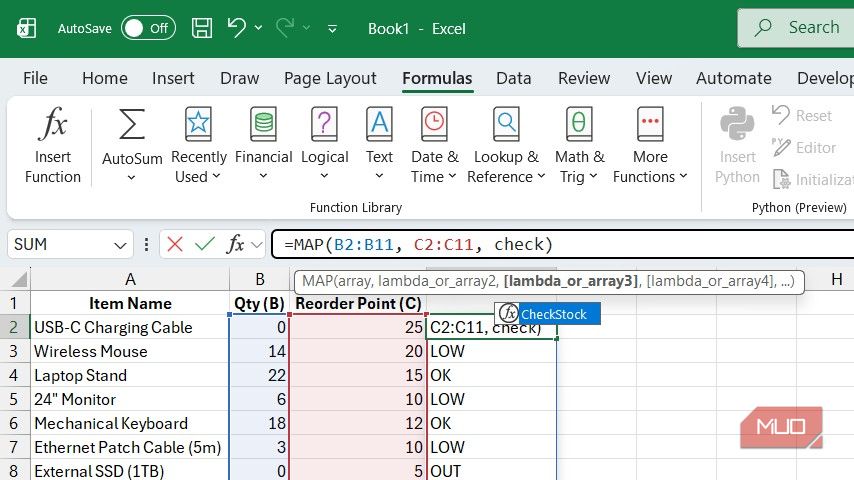The width and height of the screenshot is (854, 480).
Task: Expand the Undo history dropdown arrow
Action: [x=258, y=28]
